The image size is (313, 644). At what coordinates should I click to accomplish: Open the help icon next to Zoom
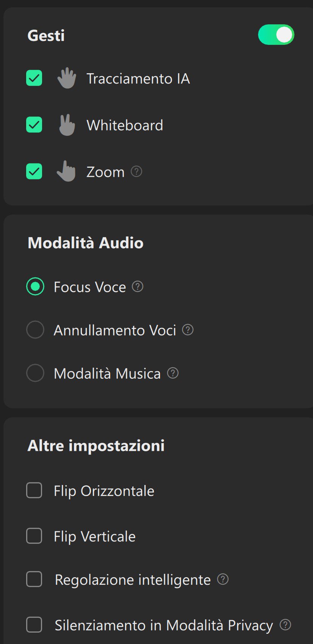[x=136, y=172]
